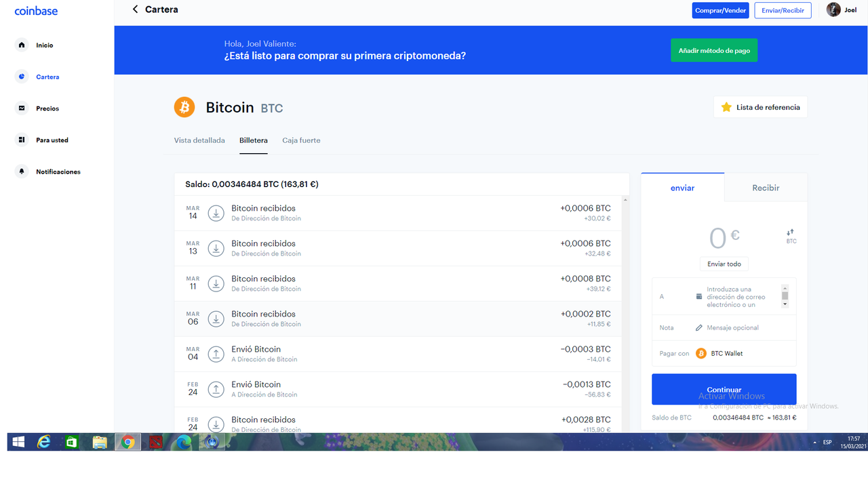This screenshot has height=488, width=868.
Task: Click the blue Continuar button
Action: pos(724,389)
